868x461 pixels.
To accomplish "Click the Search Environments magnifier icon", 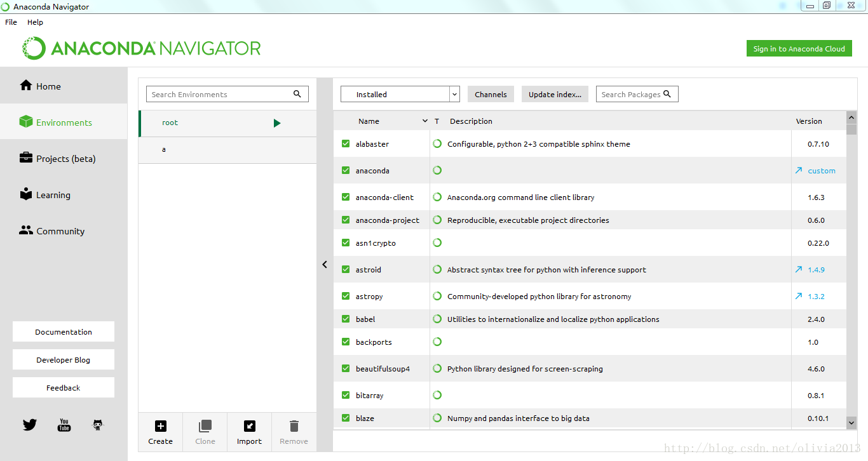I will [297, 94].
